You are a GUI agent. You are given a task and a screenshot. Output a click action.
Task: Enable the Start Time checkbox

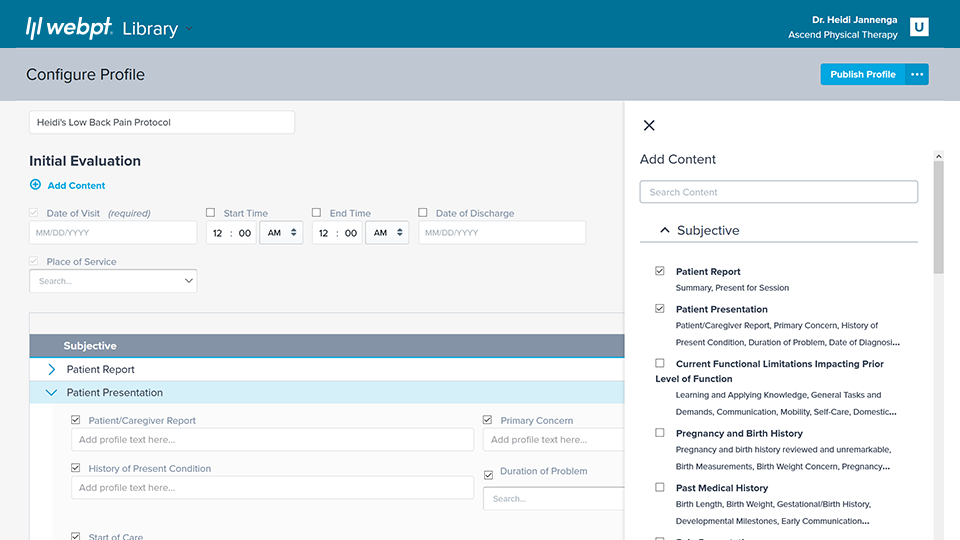(211, 213)
